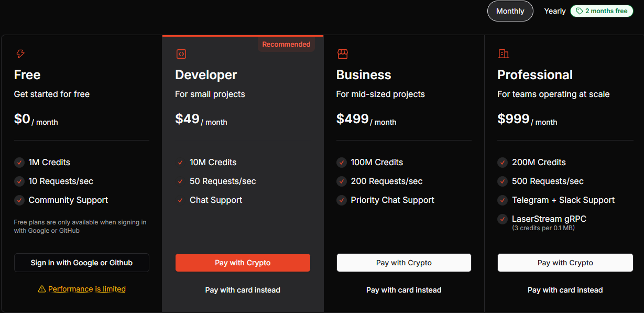Click the Free plan lightning bolt icon
Screen dimensions: 644x313
(x=20, y=53)
